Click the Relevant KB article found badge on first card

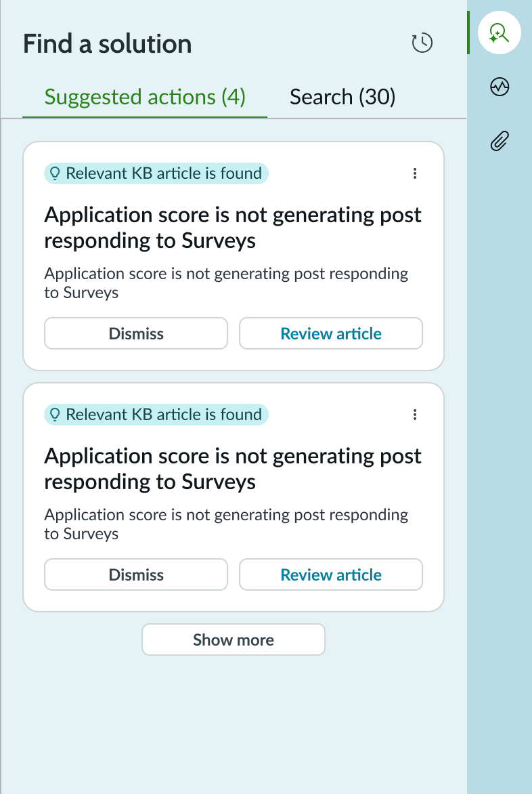click(x=156, y=173)
